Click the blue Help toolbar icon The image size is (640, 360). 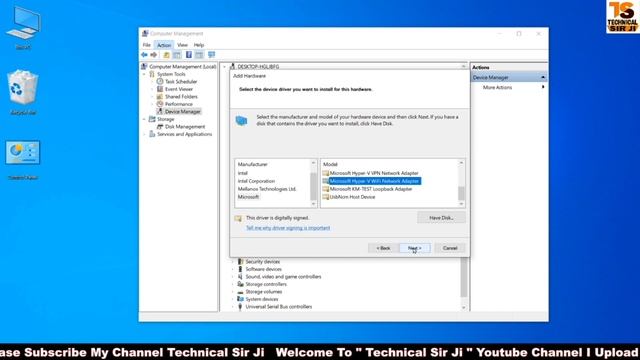pyautogui.click(x=189, y=55)
